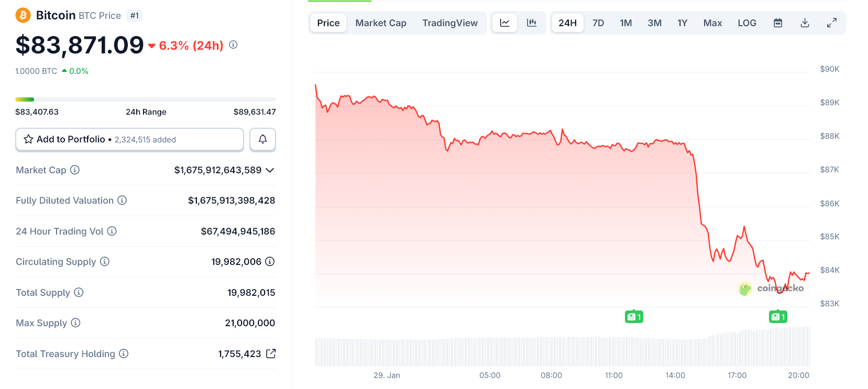Switch to the 7D timeframe

598,23
